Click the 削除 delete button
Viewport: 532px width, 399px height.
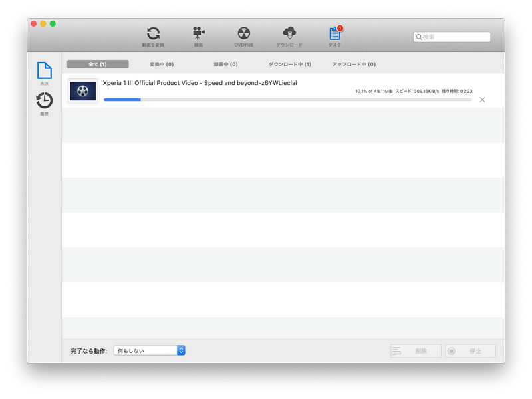click(x=416, y=351)
